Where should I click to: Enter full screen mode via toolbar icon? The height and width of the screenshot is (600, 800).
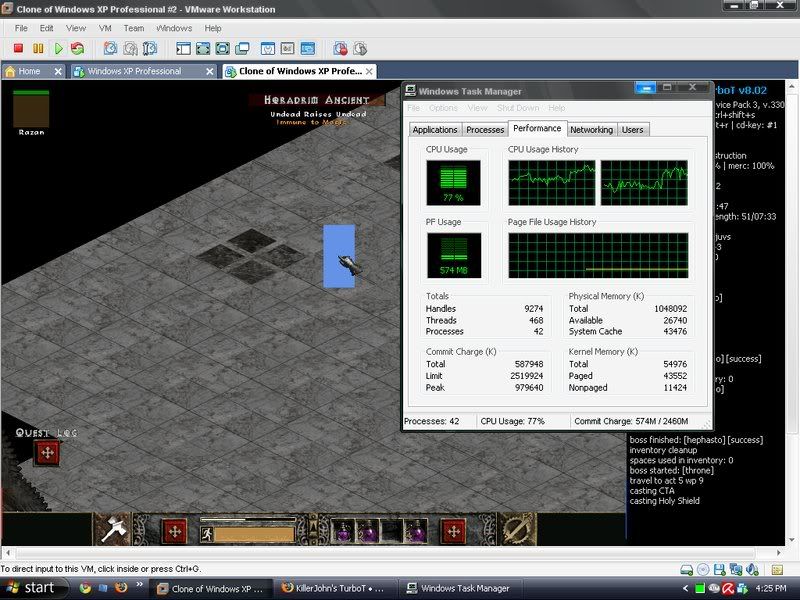tap(222, 48)
